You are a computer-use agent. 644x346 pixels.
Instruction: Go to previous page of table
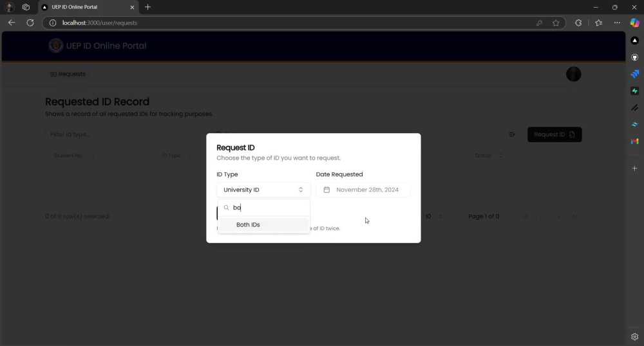(x=542, y=217)
